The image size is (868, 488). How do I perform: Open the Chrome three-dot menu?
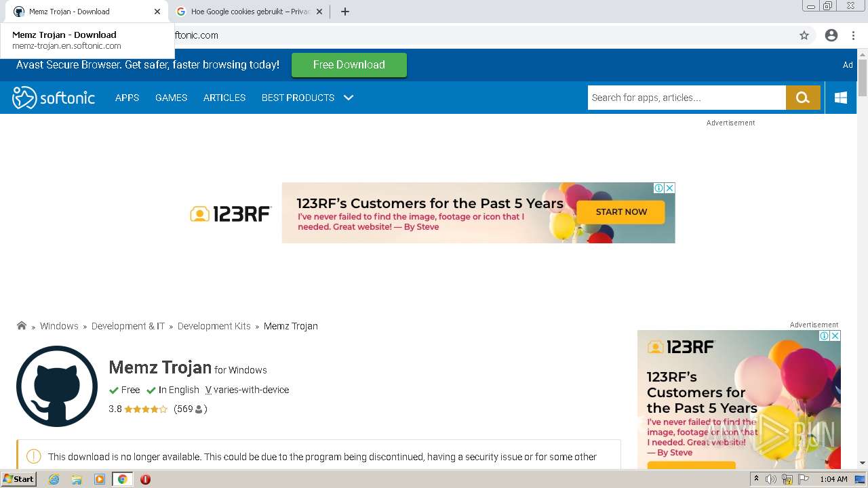click(x=853, y=35)
